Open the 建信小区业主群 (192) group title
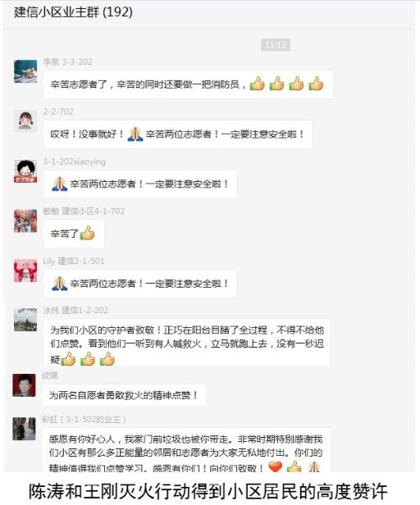420x505 pixels. pos(73,12)
